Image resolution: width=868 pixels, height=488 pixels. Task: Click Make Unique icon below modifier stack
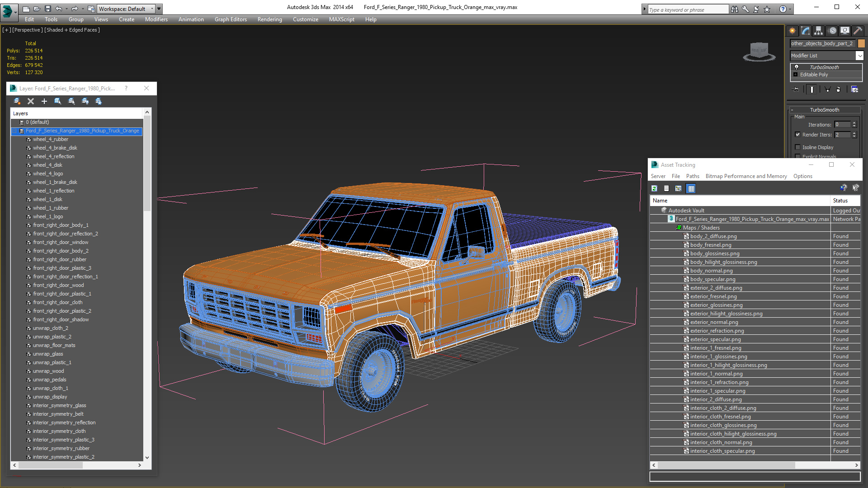click(827, 89)
